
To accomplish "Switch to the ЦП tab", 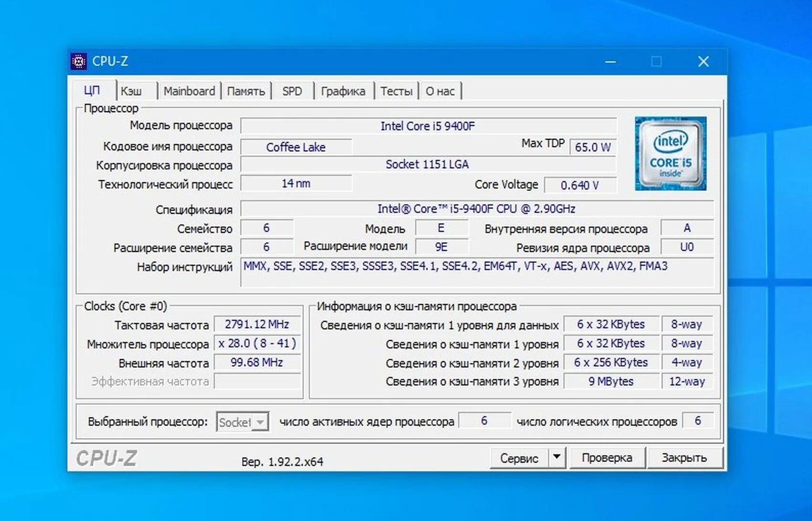I will pos(92,90).
